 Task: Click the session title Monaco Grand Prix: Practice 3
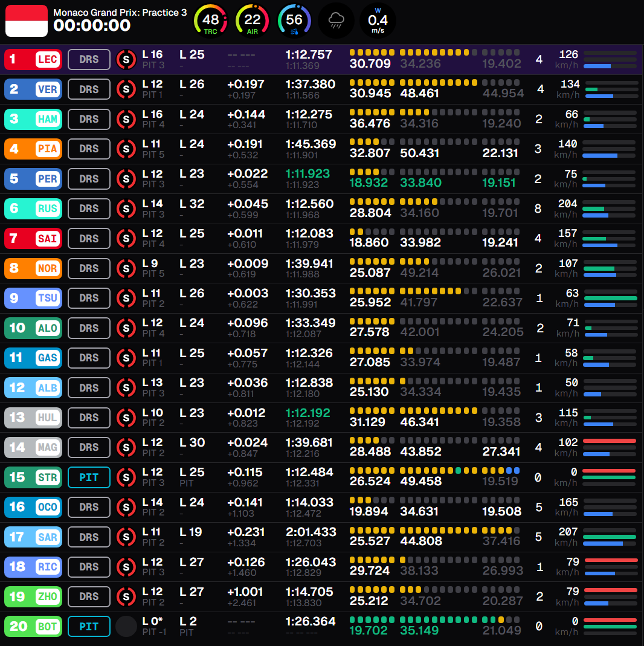tap(120, 12)
